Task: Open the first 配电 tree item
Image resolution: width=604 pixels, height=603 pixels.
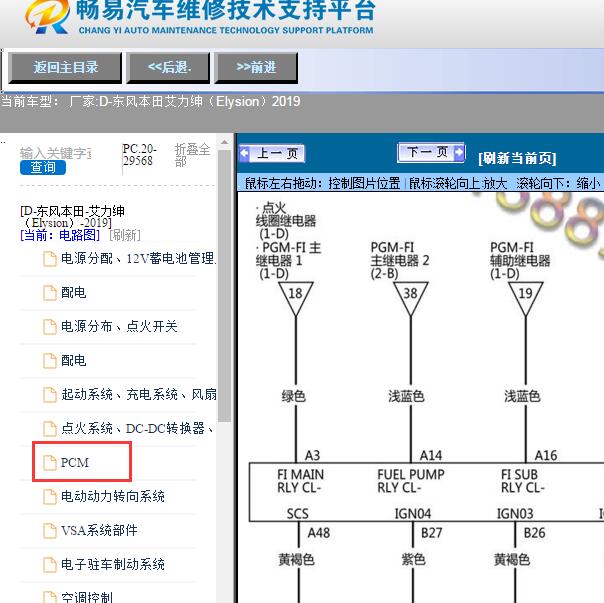Action: (x=74, y=292)
